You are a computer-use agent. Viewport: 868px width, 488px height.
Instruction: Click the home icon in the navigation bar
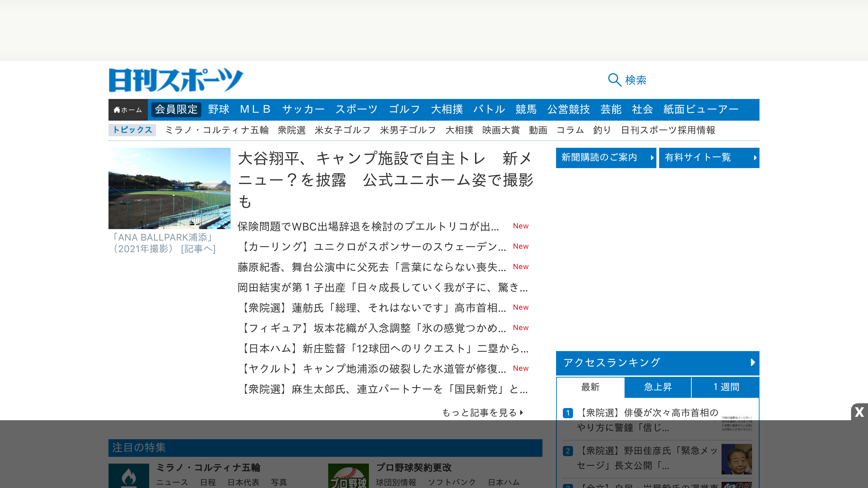coord(117,109)
